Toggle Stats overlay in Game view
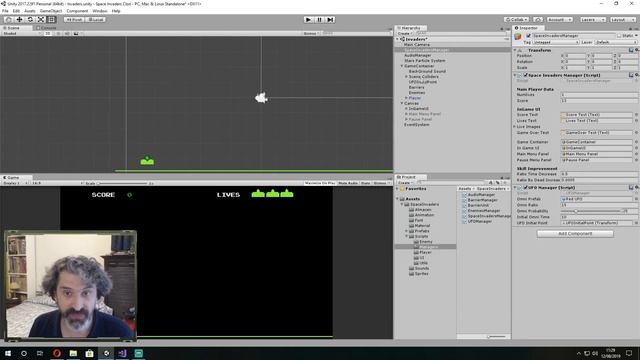The width and height of the screenshot is (640, 360). pyautogui.click(x=366, y=183)
